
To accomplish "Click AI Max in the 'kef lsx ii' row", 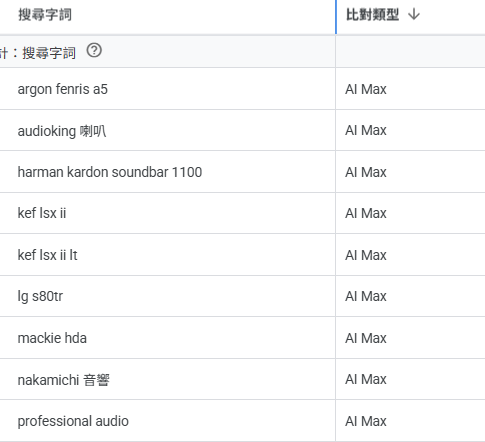I will pos(366,213).
